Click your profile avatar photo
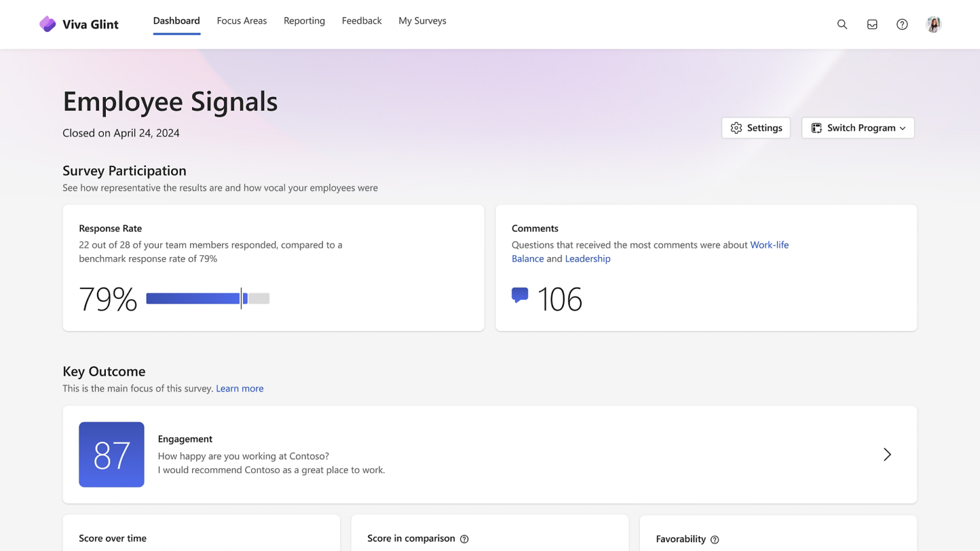Screen dimensions: 980x551 point(933,24)
